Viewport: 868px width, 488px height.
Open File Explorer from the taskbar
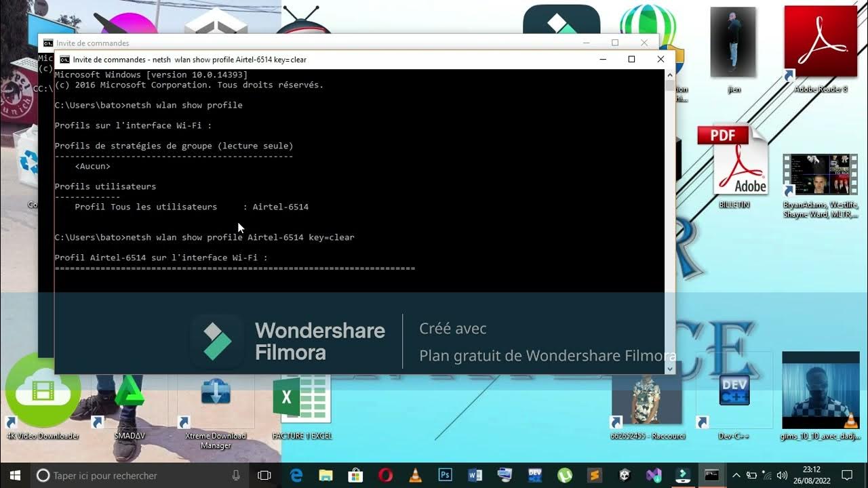pos(326,475)
